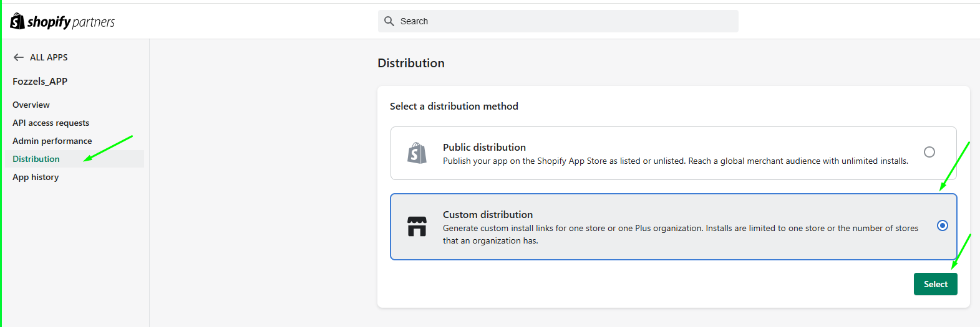The image size is (980, 327).
Task: Click the Custom distribution option card
Action: coord(672,227)
